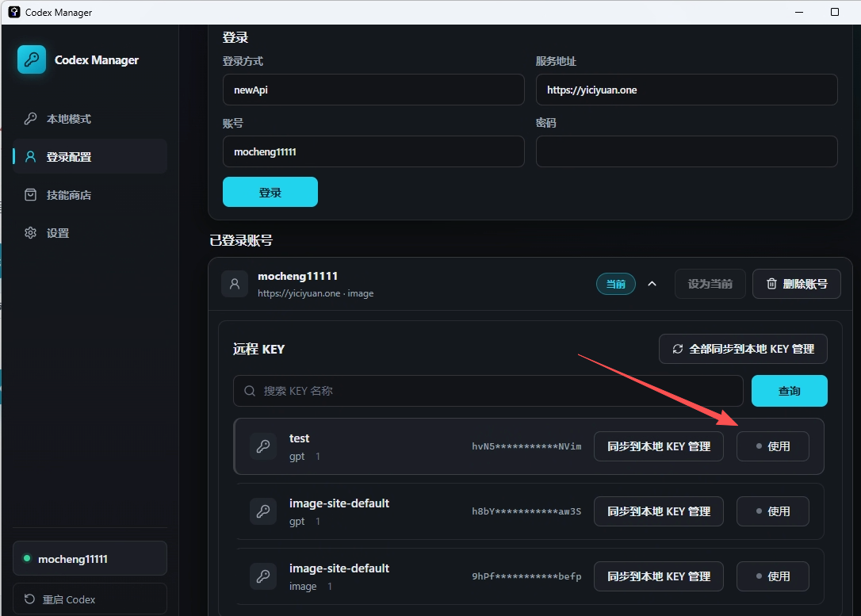861x616 pixels.
Task: Click 重启 Codex button
Action: tap(90, 599)
